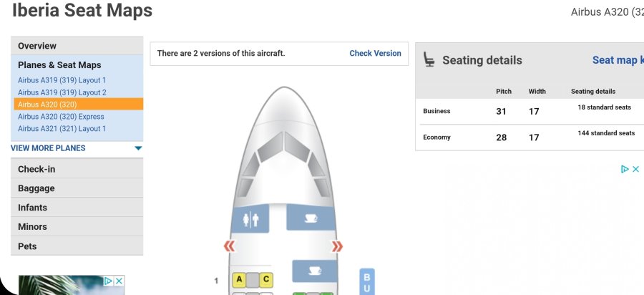
Task: Select seat 1A on the seat map
Action: coord(239,280)
